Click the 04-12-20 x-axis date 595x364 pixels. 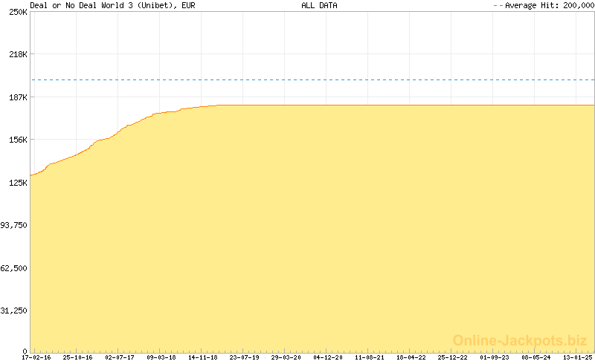[328, 357]
